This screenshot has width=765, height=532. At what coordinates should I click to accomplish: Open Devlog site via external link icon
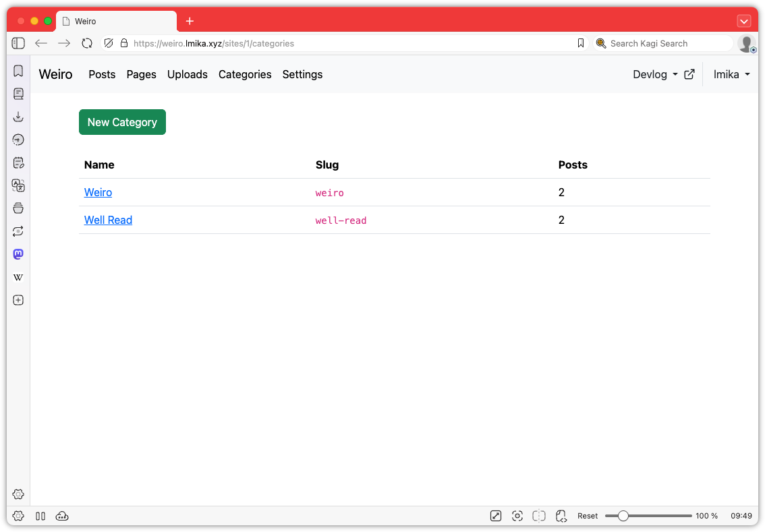689,75
